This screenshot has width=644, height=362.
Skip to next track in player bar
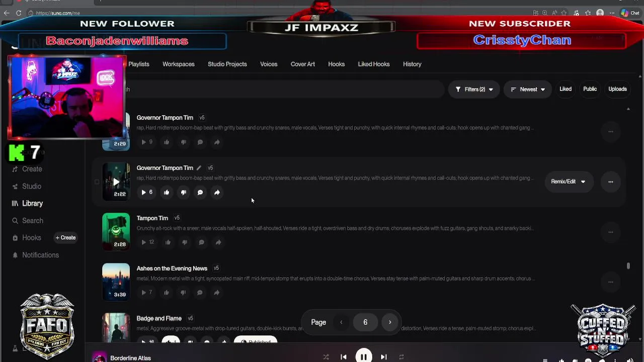click(384, 357)
